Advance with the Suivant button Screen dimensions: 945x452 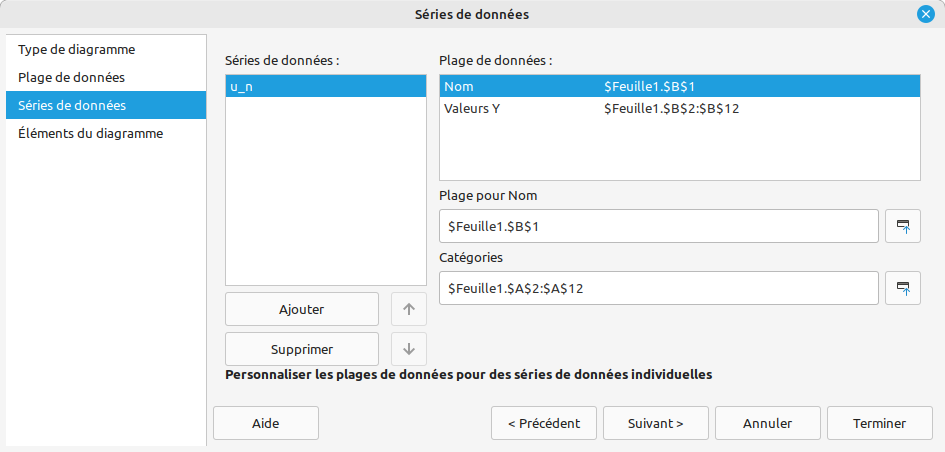point(655,423)
